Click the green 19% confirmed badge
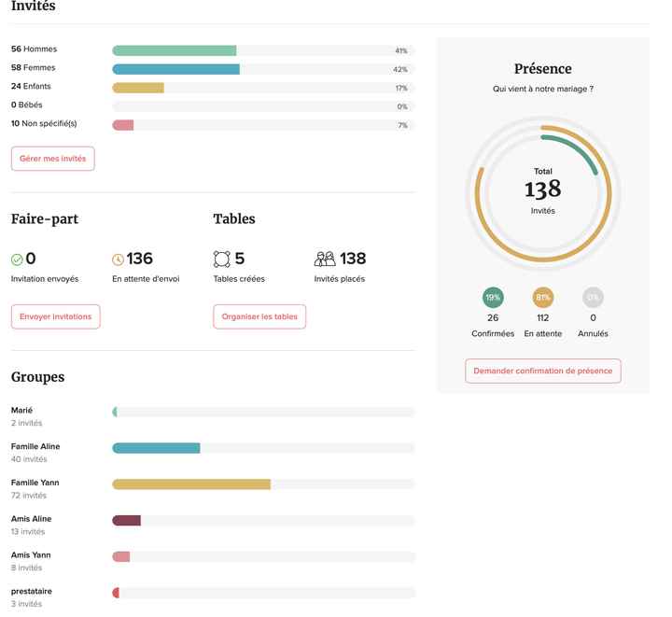 point(493,298)
